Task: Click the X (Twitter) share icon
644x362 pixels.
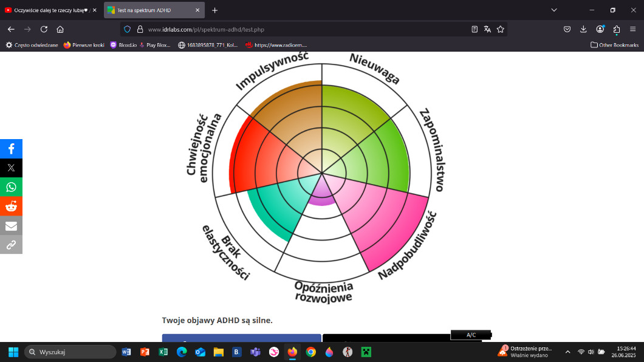Action: [x=11, y=168]
